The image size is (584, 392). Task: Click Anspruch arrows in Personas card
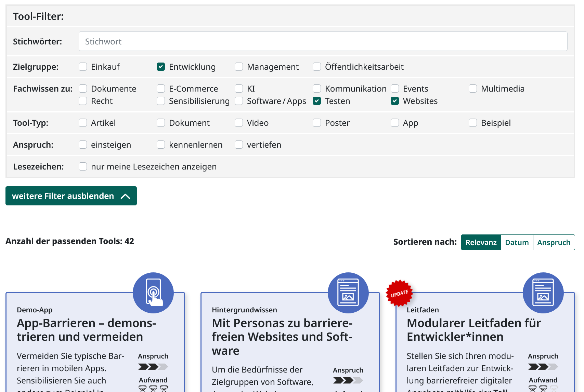point(348,380)
